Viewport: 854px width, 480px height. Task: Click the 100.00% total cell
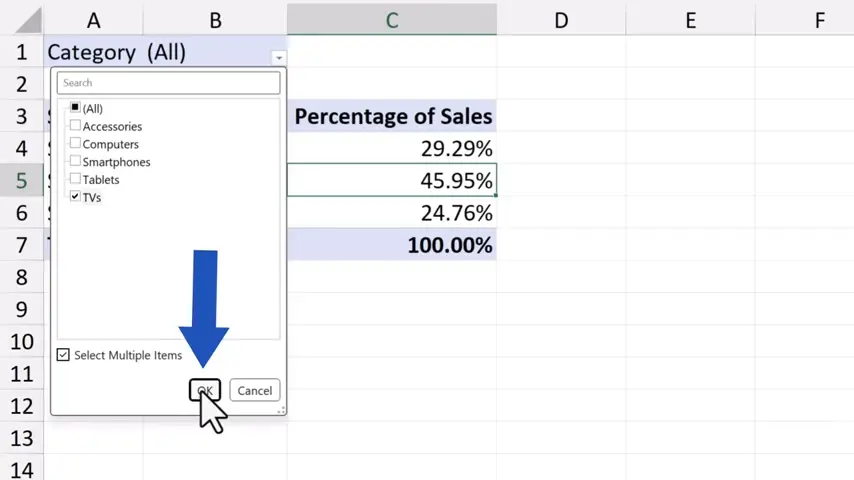coord(391,245)
